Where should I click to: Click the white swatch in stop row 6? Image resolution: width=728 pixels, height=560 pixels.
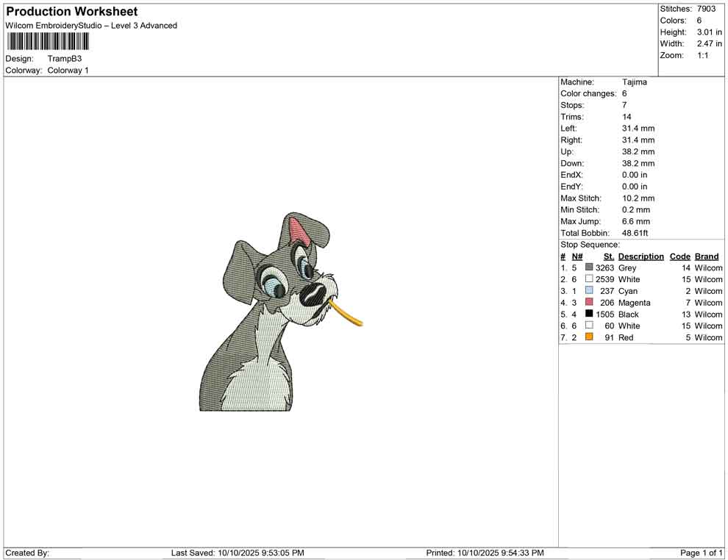(589, 326)
